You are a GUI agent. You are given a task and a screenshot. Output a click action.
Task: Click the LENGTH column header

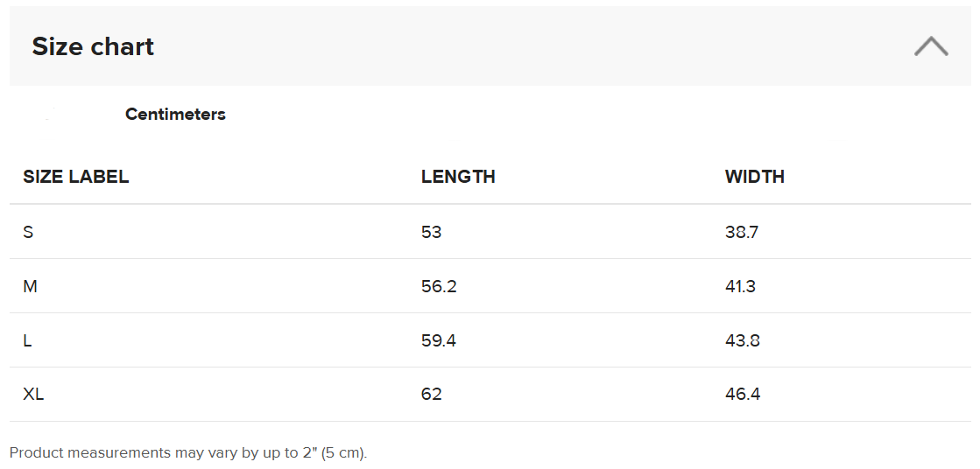[458, 177]
